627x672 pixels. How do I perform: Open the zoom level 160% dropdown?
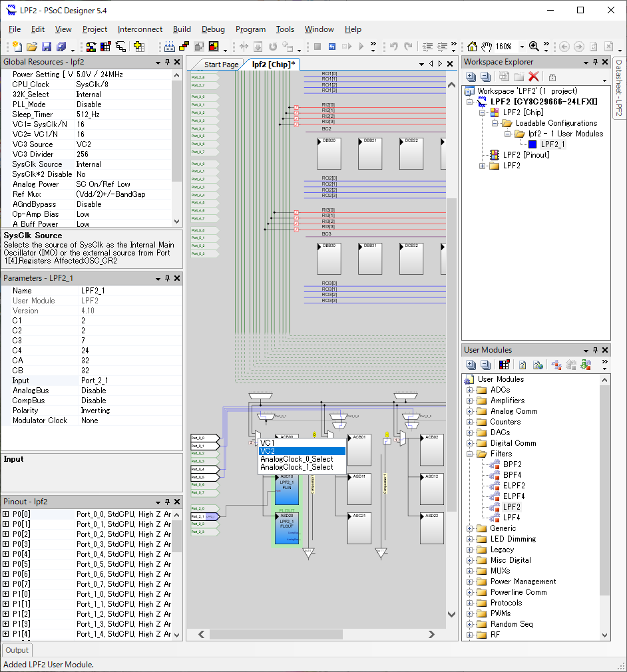point(522,47)
